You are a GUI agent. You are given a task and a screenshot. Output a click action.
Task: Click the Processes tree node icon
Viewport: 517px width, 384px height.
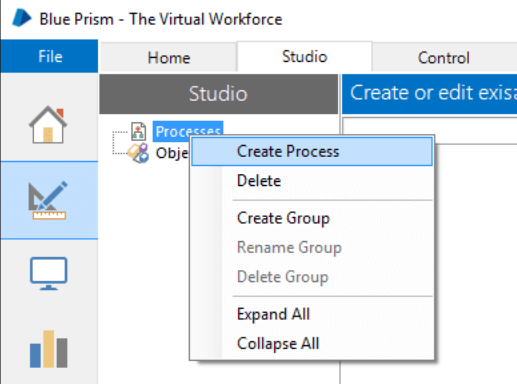(x=138, y=131)
